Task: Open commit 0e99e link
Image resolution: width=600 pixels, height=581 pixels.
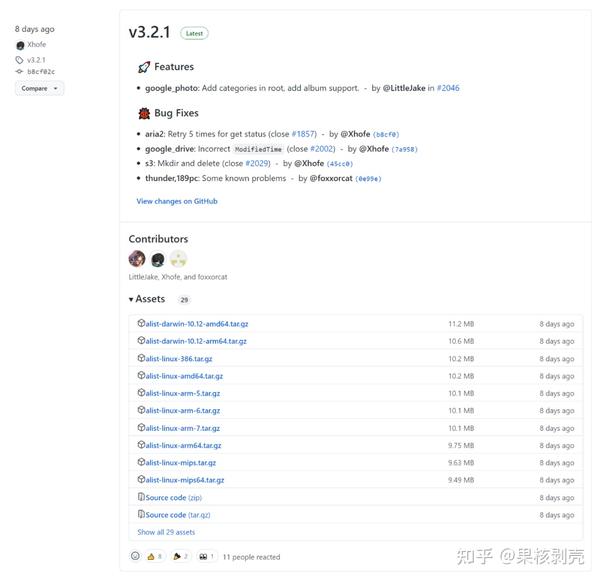Action: click(x=368, y=179)
